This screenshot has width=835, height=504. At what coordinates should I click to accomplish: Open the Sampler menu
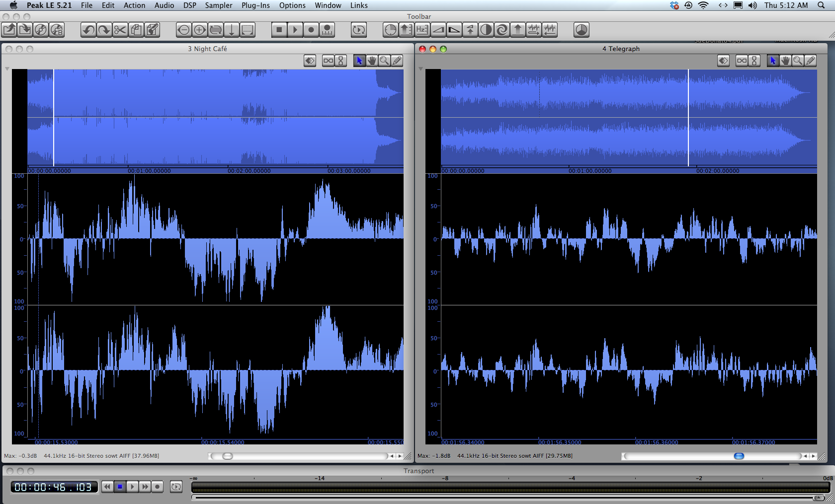218,5
